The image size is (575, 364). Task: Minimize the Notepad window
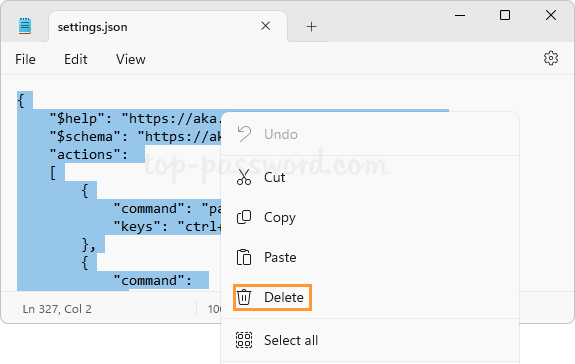[460, 15]
